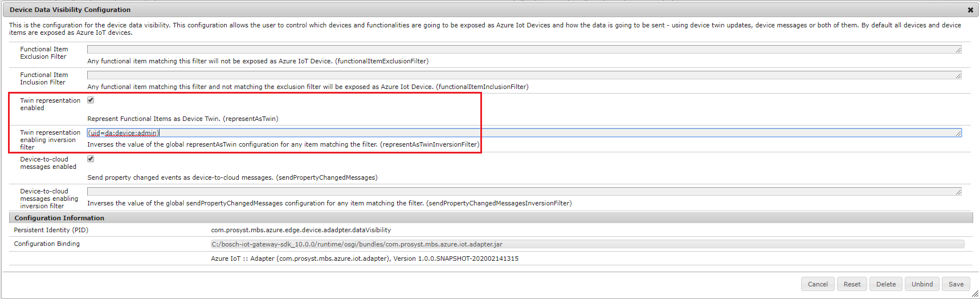This screenshot has width=980, height=299.
Task: Click the Twin representation enabling inversion filter field
Action: pos(524,133)
